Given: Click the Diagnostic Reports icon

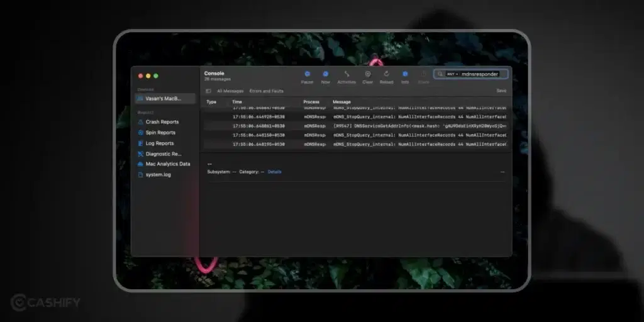Looking at the screenshot, I should pos(140,154).
